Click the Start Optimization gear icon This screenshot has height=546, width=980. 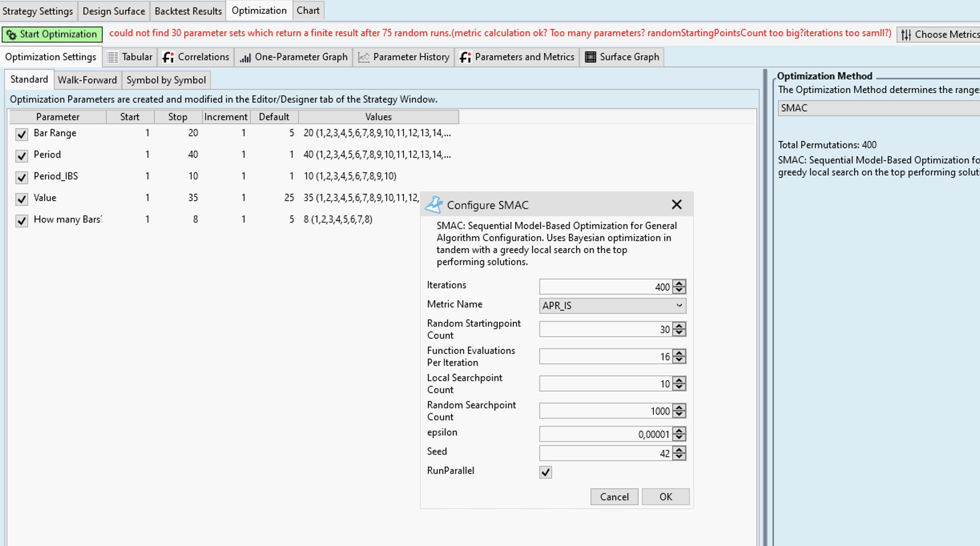point(11,34)
